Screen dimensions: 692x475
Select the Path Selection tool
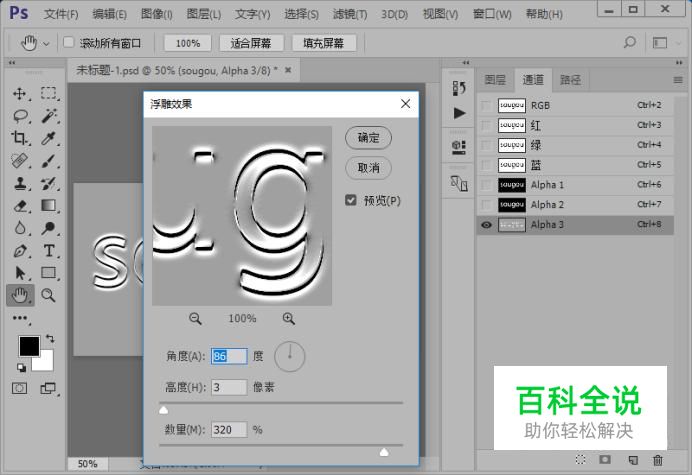[20, 273]
